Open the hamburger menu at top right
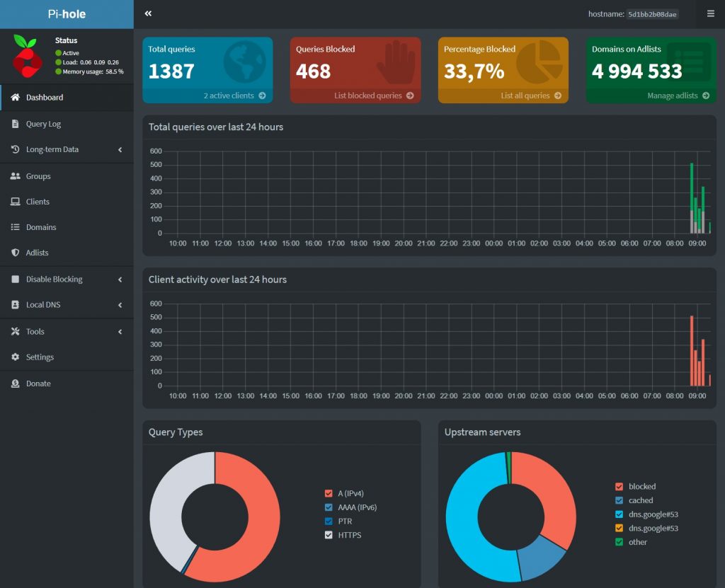Image resolution: width=725 pixels, height=588 pixels. 710,13
